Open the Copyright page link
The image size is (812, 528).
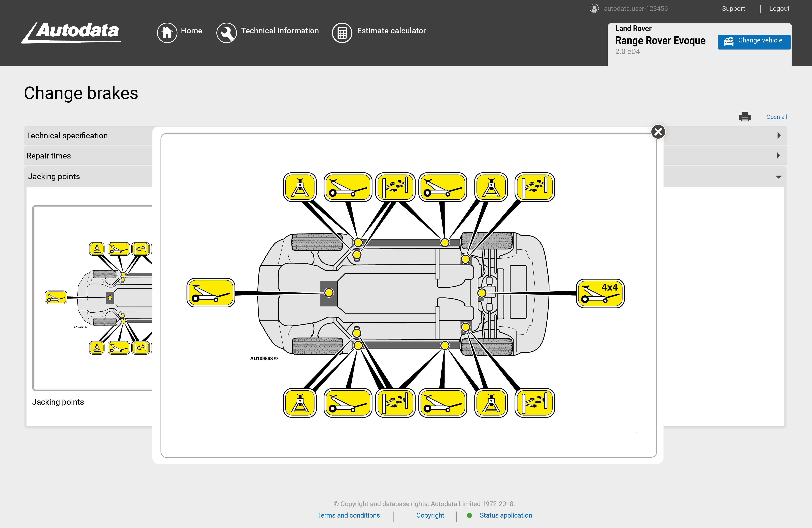tap(430, 515)
